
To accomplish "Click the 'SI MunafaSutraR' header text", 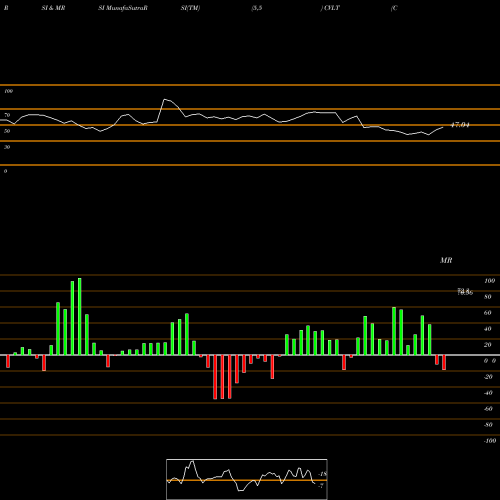I will coord(123,8).
